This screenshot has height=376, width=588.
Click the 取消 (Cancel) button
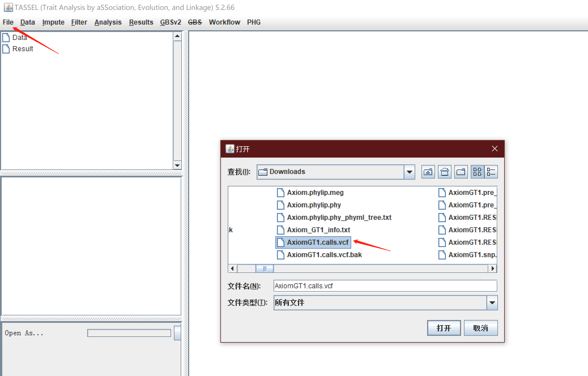pyautogui.click(x=481, y=328)
